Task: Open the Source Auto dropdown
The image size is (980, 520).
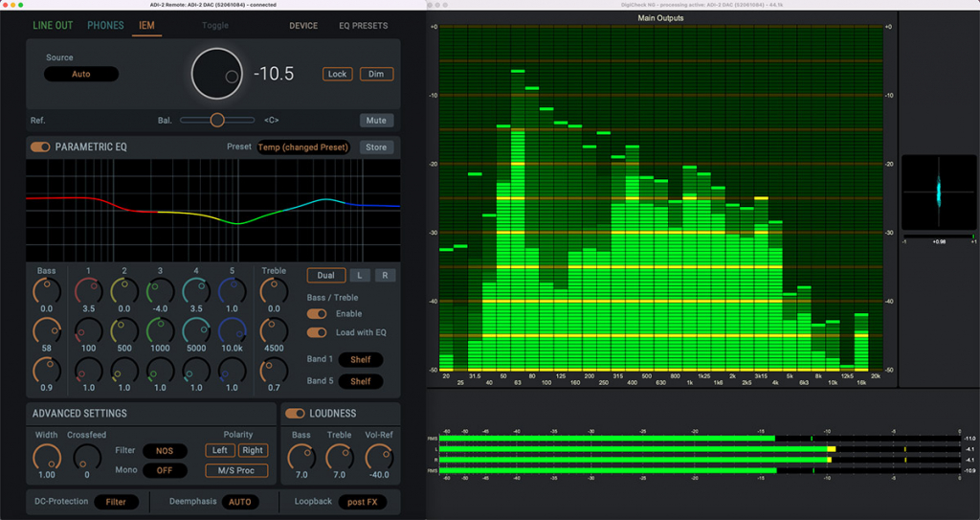Action: (x=81, y=74)
